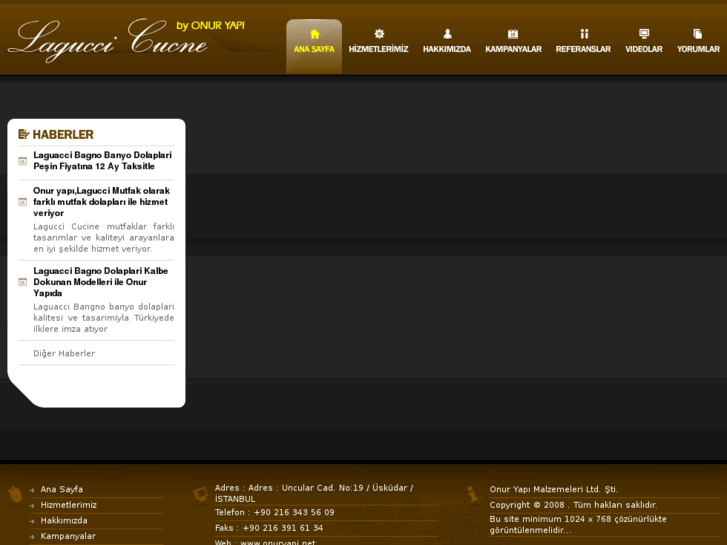The height and width of the screenshot is (545, 727).
Task: Click arrow bullet before footer Hizmetlerimiz
Action: (x=32, y=506)
